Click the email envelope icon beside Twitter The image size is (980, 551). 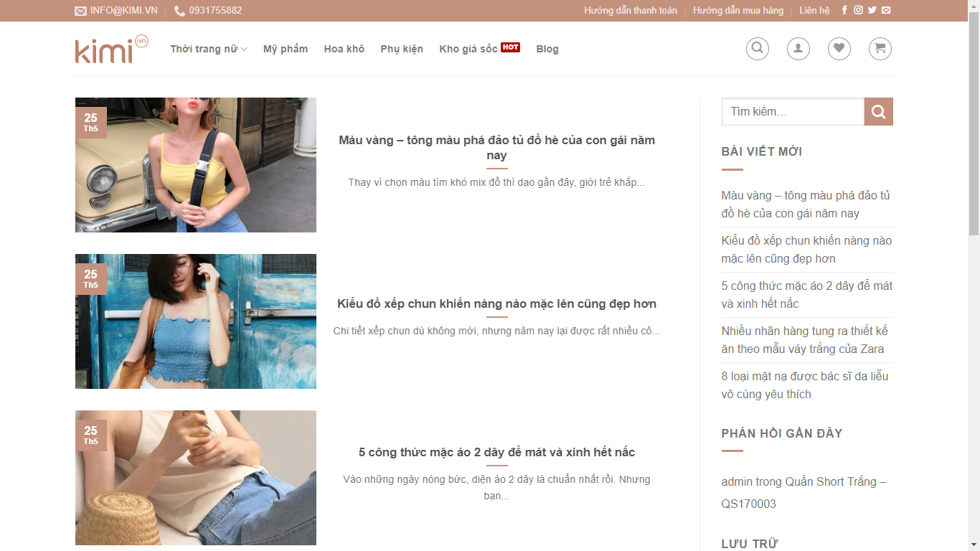click(x=886, y=10)
